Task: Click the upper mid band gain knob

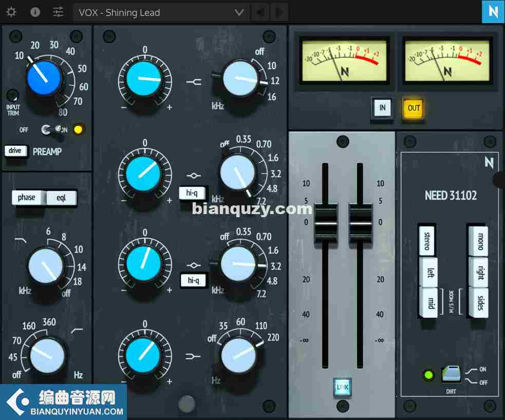Action: [x=144, y=173]
